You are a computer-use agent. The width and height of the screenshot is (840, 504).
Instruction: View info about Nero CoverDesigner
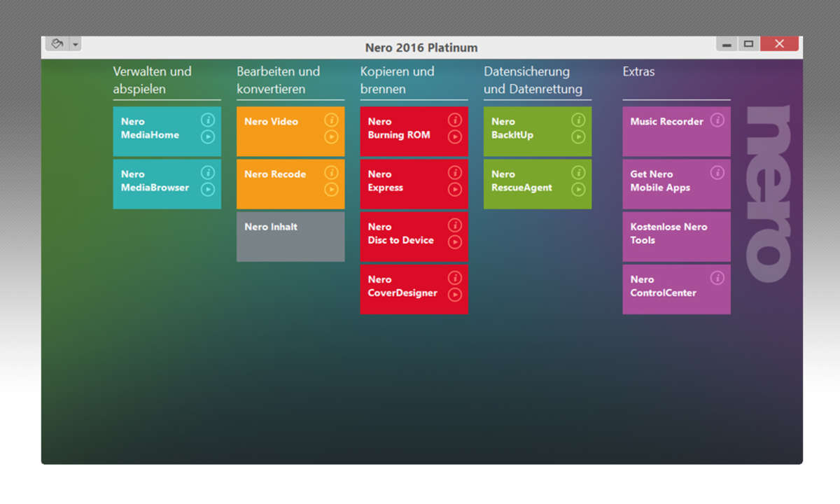coord(455,277)
